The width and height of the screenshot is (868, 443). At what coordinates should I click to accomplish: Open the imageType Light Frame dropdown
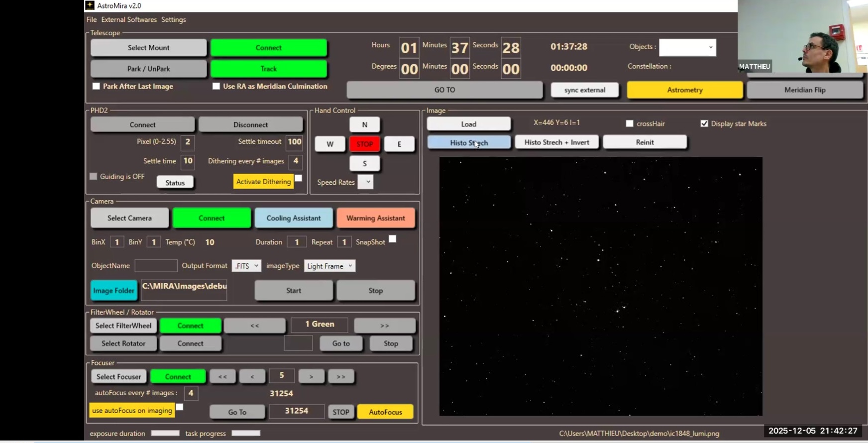(x=329, y=266)
